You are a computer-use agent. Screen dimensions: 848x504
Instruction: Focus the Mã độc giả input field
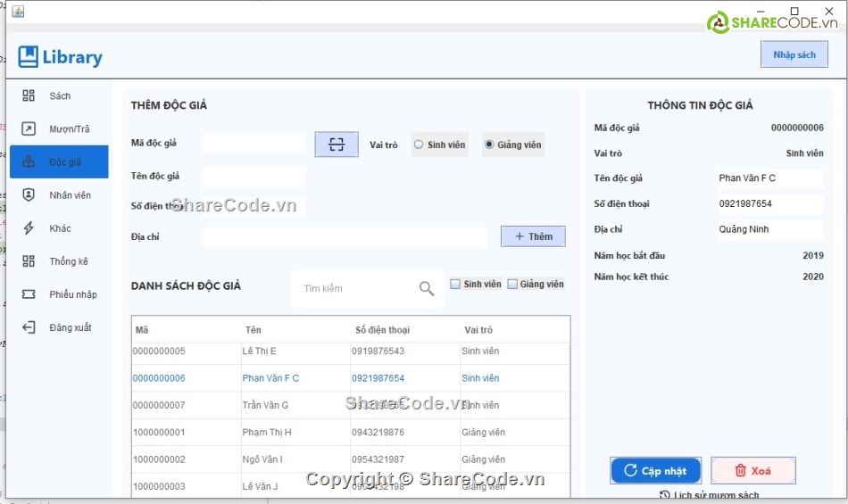254,143
